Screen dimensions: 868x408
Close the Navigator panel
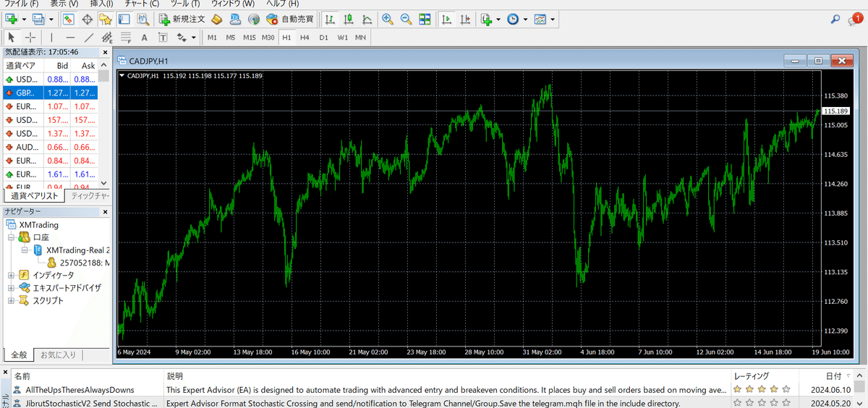pyautogui.click(x=105, y=211)
